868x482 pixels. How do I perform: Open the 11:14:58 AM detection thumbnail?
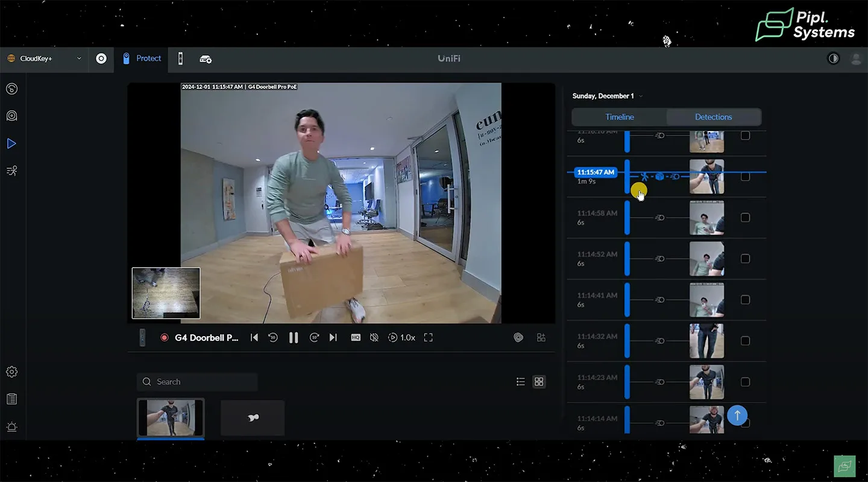[707, 218]
